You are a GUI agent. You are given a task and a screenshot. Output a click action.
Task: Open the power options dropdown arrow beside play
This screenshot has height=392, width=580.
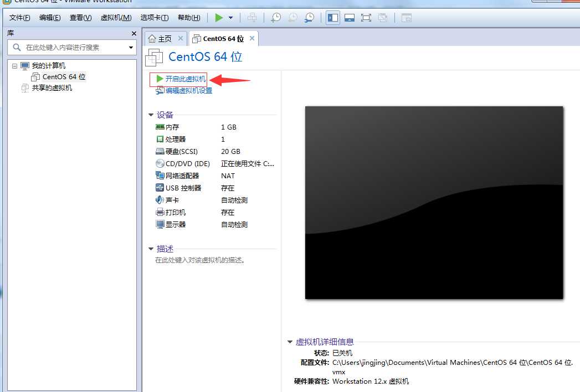point(231,17)
